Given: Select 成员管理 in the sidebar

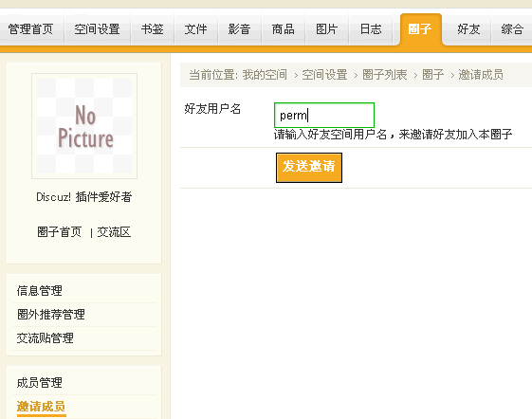Looking at the screenshot, I should (40, 383).
